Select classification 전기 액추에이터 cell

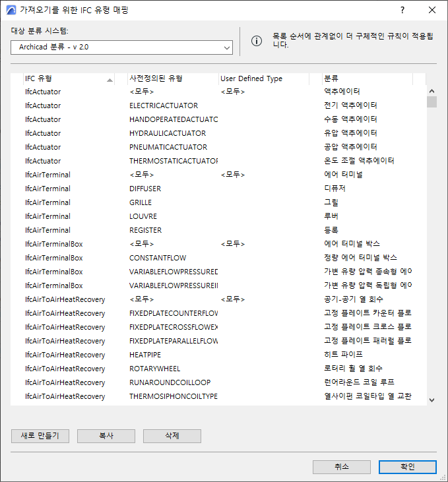pos(350,105)
